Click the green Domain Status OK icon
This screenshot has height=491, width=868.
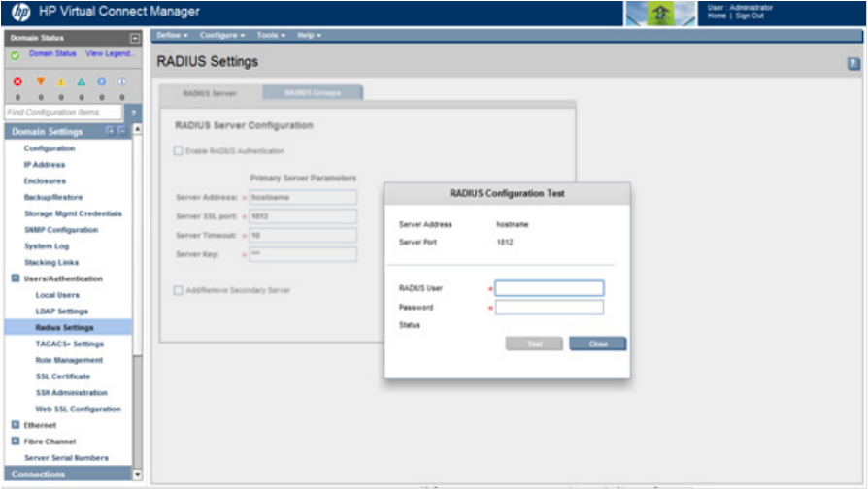pos(15,54)
